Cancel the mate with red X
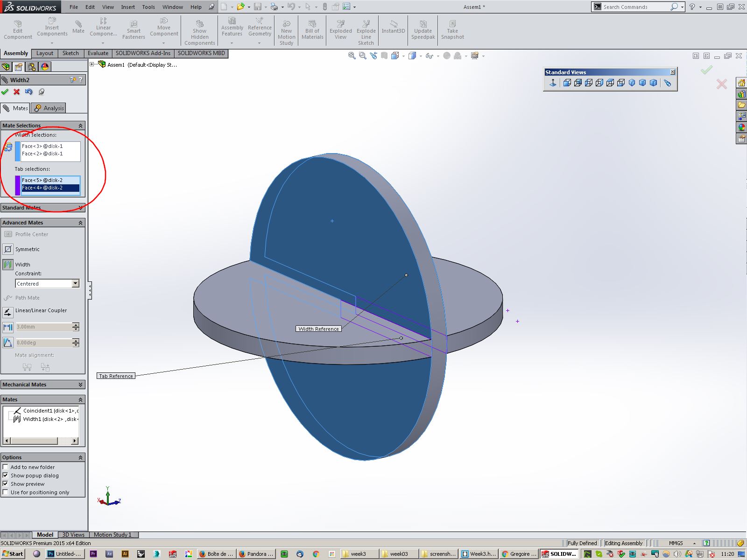Screen dimensions: 747x560 point(17,92)
